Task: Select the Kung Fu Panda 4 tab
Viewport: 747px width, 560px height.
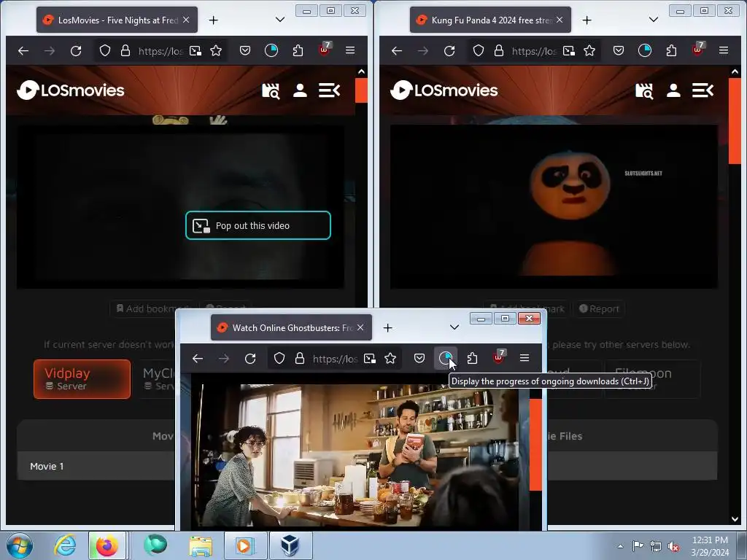Action: coord(490,20)
